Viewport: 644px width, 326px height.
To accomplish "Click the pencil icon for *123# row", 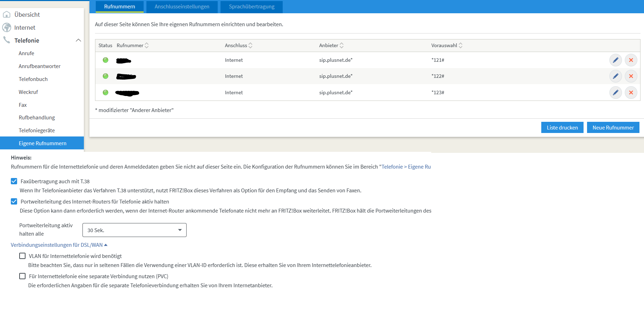I will point(615,92).
